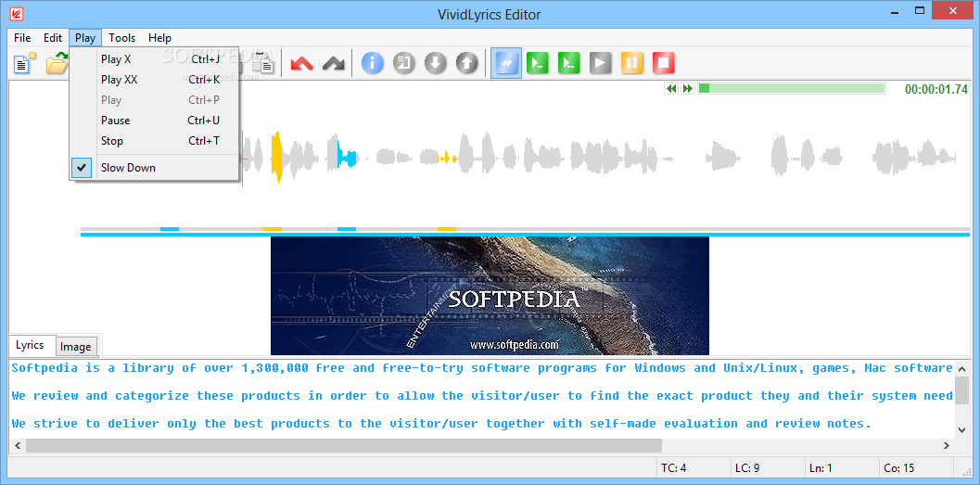Image resolution: width=980 pixels, height=485 pixels.
Task: Select Pause in the Play menu
Action: tap(155, 120)
